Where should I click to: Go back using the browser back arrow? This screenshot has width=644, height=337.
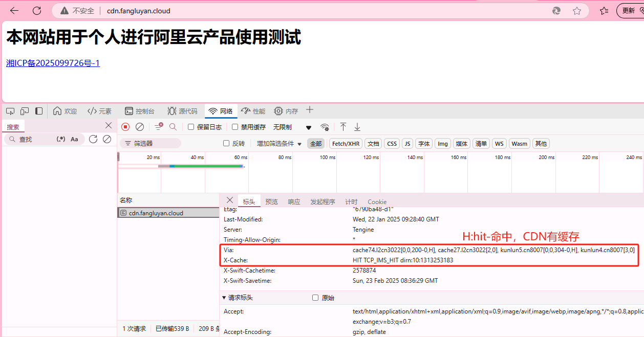14,11
